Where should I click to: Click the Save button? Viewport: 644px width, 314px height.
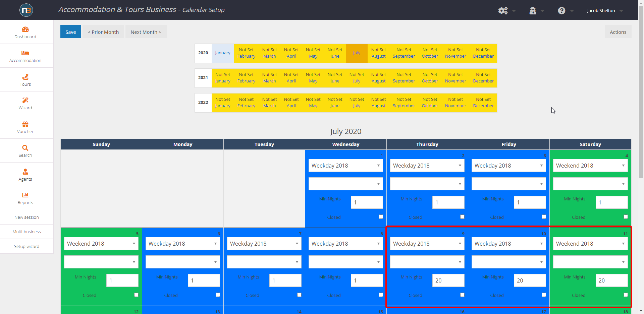(x=70, y=32)
